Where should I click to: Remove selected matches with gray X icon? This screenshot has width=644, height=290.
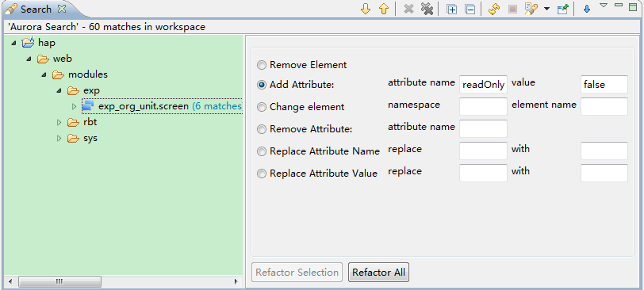tap(408, 9)
